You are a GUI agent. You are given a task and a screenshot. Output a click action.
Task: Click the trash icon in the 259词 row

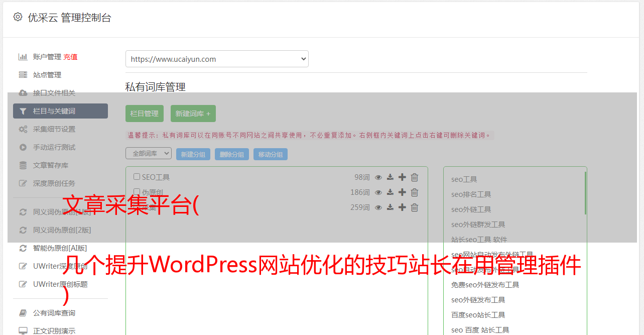click(x=415, y=207)
